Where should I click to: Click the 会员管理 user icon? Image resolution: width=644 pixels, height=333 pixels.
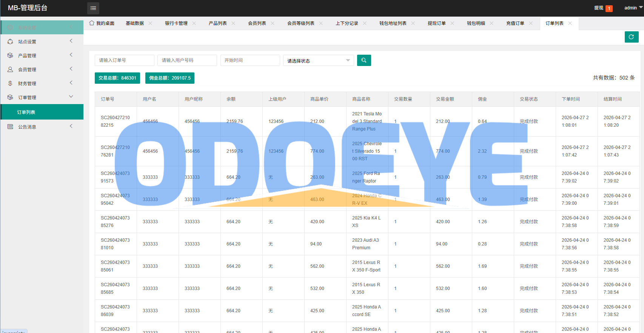tap(10, 69)
